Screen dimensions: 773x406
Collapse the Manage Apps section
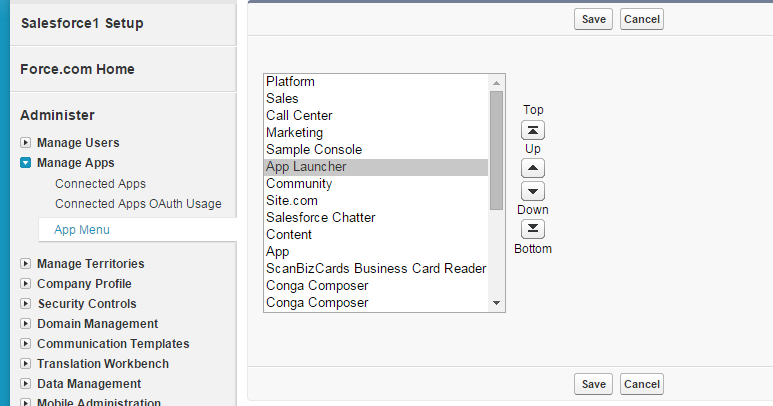point(26,163)
